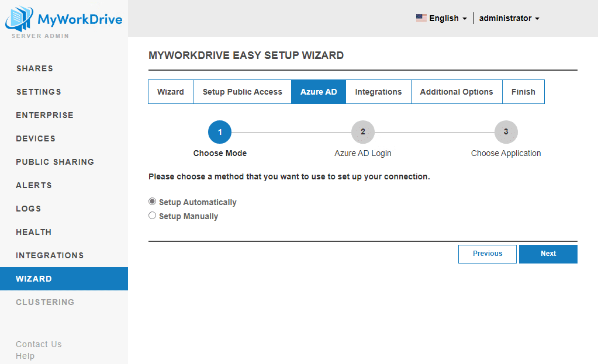This screenshot has width=598, height=364.
Task: Switch to the Setup Public Access tab
Action: click(x=242, y=92)
